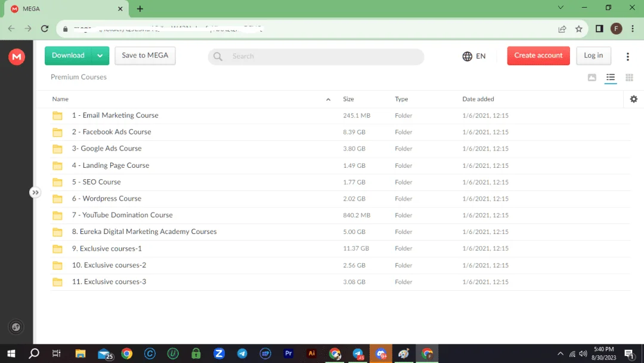Image resolution: width=644 pixels, height=363 pixels.
Task: Click folder icon of Exclusive courses-3 row
Action: [57, 282]
